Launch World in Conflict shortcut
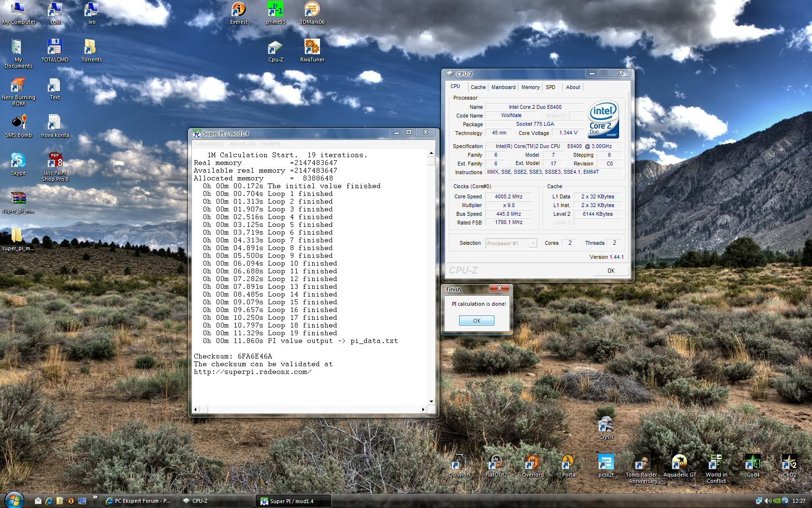This screenshot has height=508, width=812. (x=716, y=468)
